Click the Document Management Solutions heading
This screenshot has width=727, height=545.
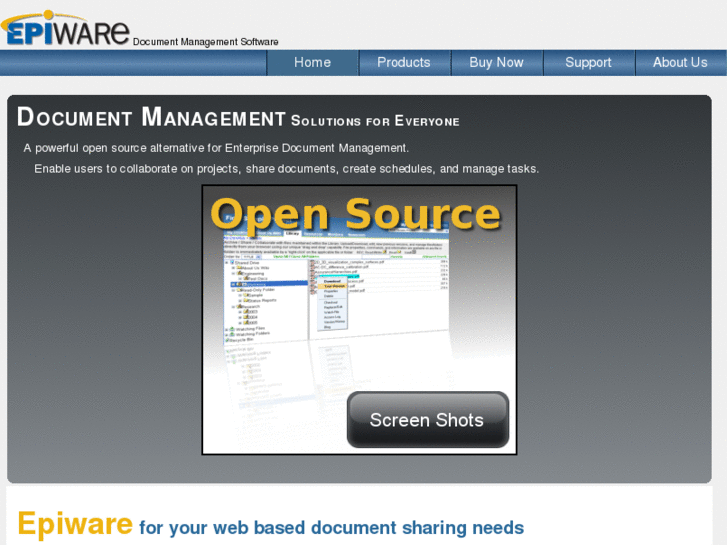tap(238, 117)
